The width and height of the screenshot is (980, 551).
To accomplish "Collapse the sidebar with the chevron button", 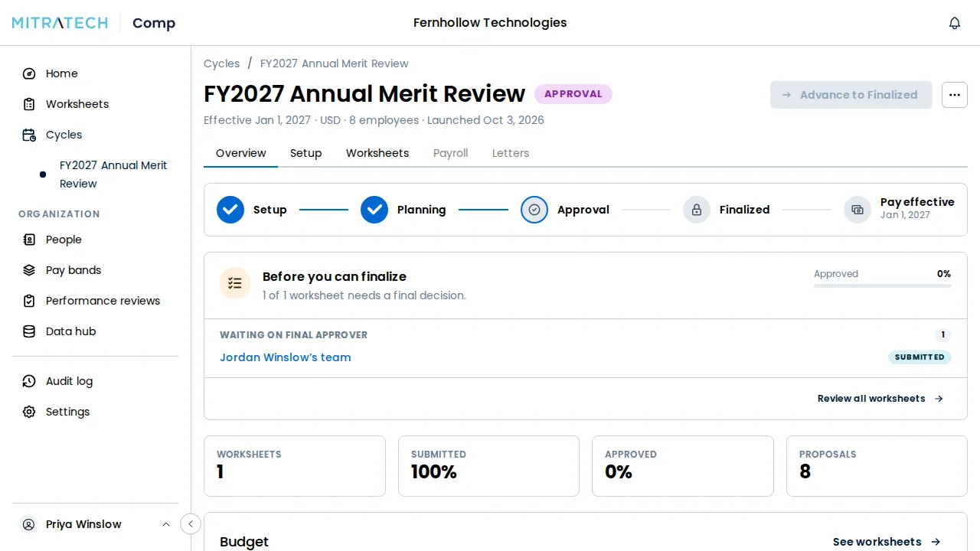I will coord(191,524).
